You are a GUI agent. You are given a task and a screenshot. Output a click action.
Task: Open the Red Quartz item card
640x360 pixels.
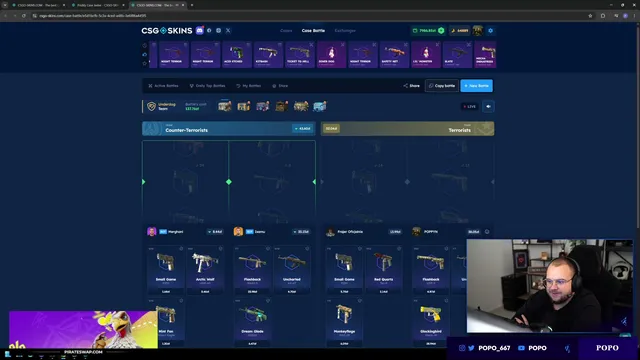(x=383, y=269)
